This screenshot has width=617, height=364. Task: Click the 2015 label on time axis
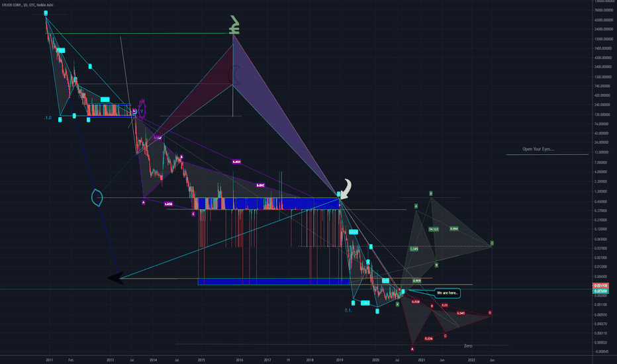pos(201,359)
